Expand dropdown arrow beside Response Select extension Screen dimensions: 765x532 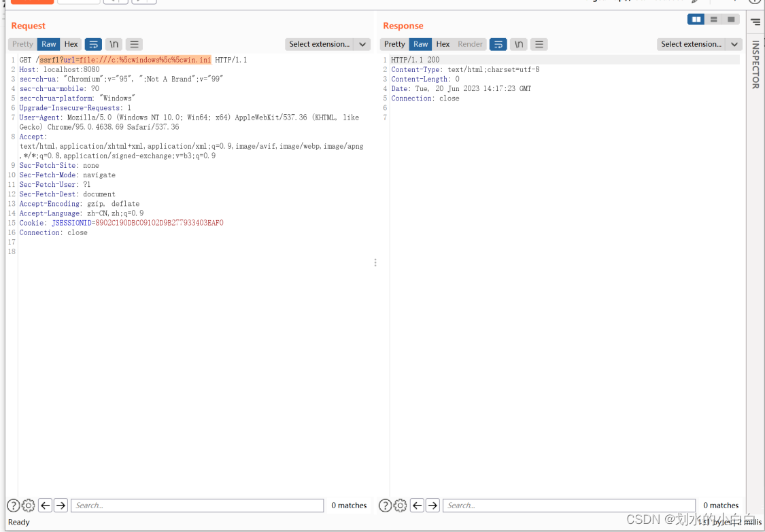734,44
